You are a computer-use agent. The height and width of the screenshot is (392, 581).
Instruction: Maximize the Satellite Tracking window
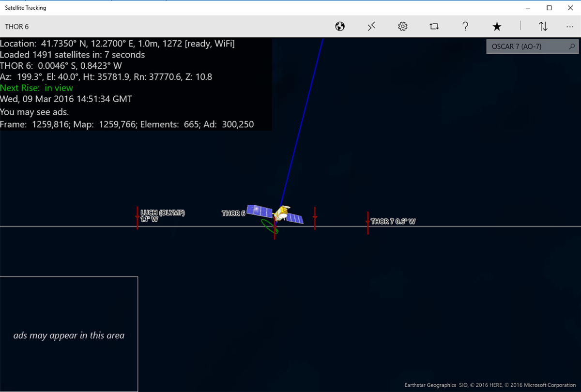pos(549,8)
